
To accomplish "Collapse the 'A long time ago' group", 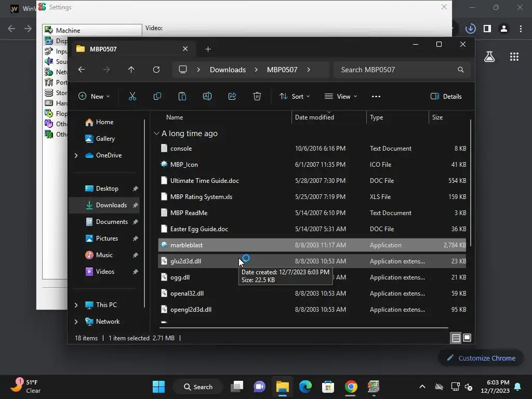I will [156, 134].
